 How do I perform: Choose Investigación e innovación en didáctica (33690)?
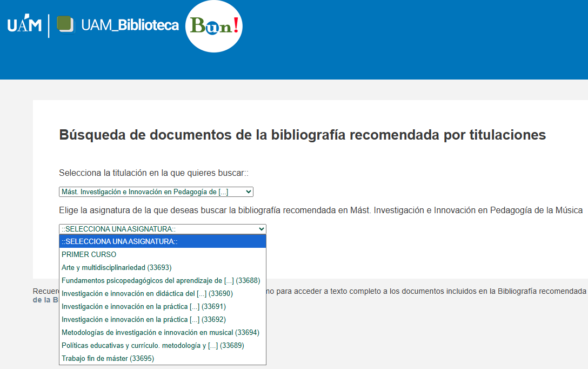pos(147,293)
